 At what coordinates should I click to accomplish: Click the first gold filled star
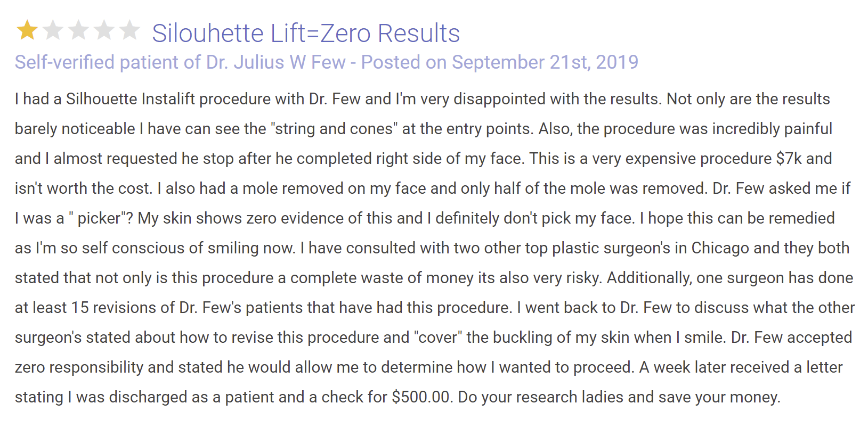pyautogui.click(x=27, y=30)
